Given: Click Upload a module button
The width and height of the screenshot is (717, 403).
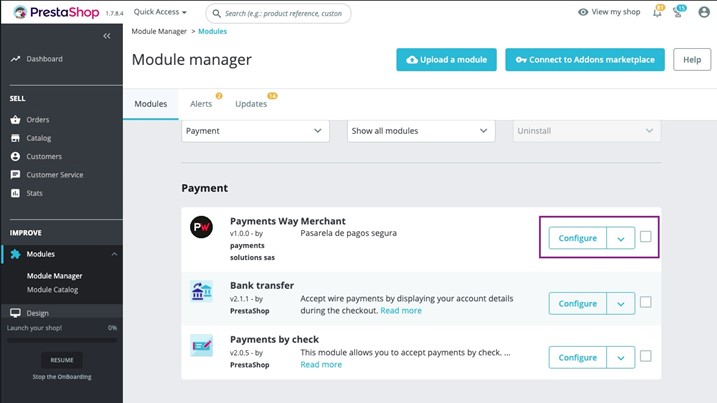Looking at the screenshot, I should [x=446, y=60].
